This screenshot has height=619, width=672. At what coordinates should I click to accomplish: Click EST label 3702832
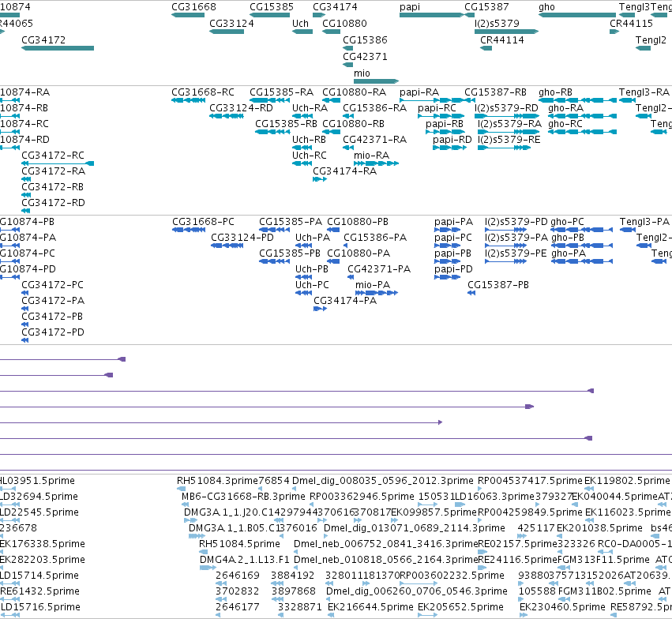[237, 592]
